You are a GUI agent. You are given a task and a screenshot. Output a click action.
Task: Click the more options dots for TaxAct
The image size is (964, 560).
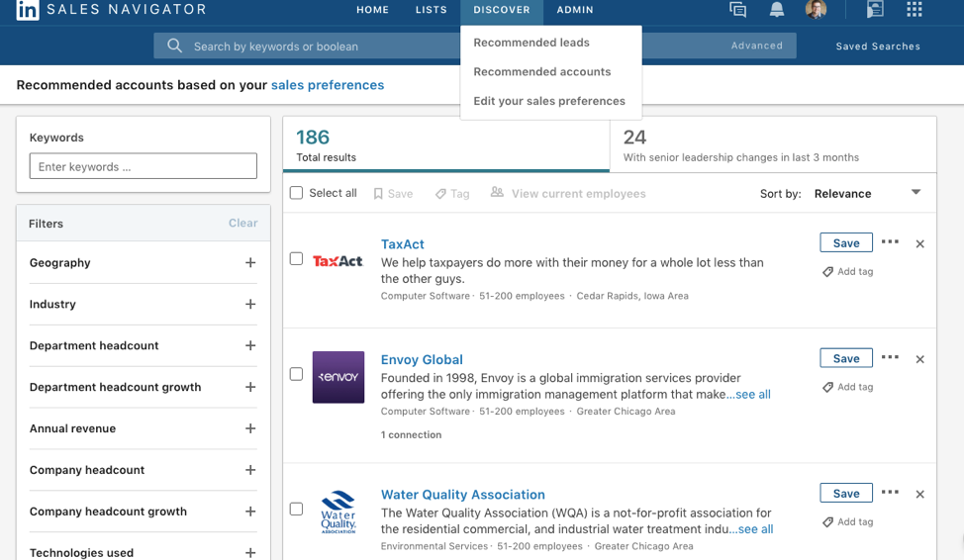(890, 241)
